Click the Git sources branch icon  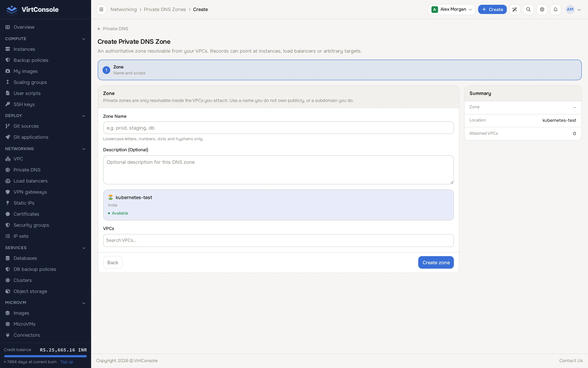tap(8, 126)
